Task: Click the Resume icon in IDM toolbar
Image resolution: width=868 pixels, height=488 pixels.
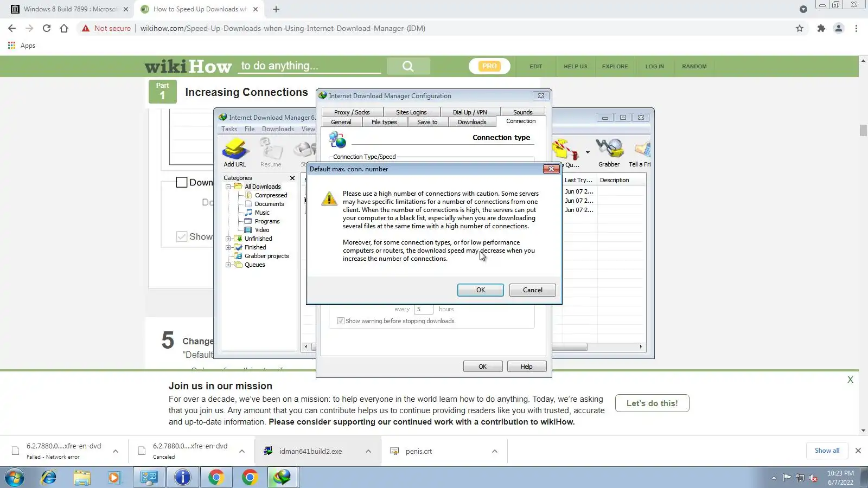Action: click(x=271, y=152)
